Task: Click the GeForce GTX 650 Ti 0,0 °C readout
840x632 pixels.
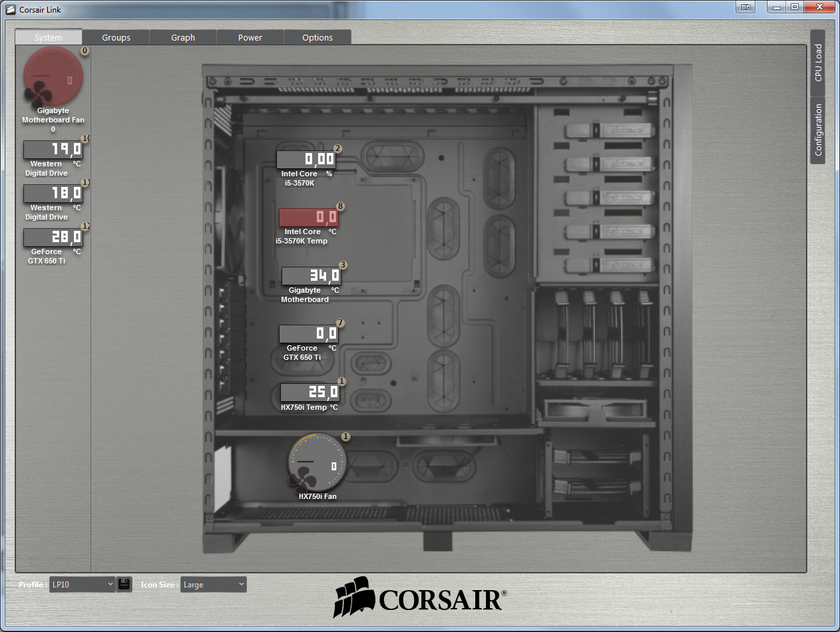Action: (x=309, y=334)
